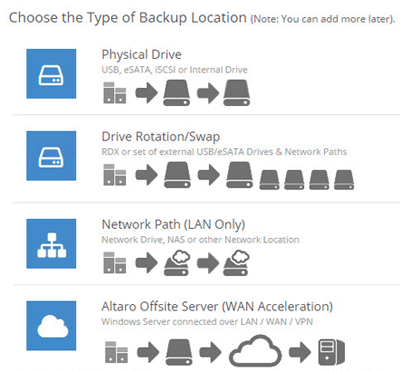Click the 'Choose the Type of Backup Location' heading
Image resolution: width=400 pixels, height=371 pixels.
point(128,18)
